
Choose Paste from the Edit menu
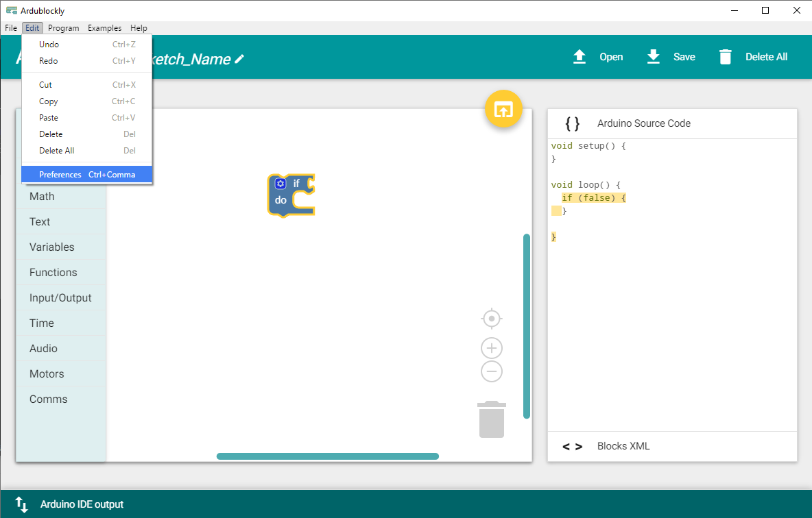(x=87, y=118)
